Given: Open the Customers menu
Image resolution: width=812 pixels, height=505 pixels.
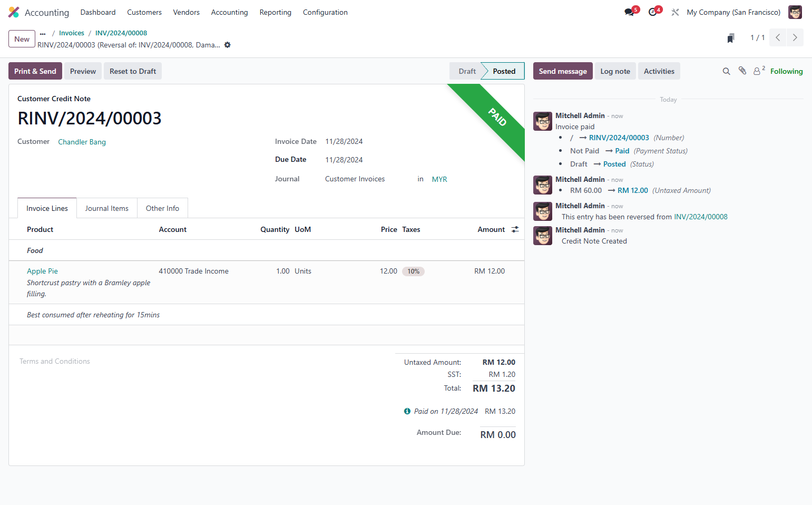Looking at the screenshot, I should (x=144, y=12).
